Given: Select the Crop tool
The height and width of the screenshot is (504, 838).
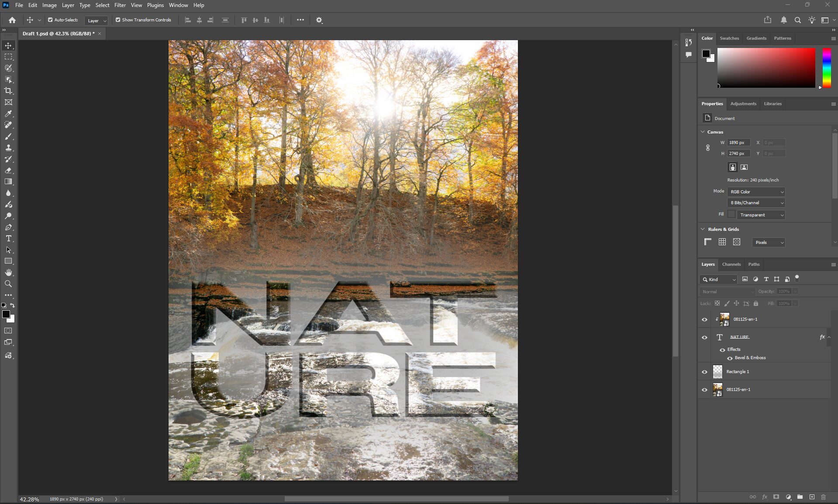Looking at the screenshot, I should coord(8,91).
